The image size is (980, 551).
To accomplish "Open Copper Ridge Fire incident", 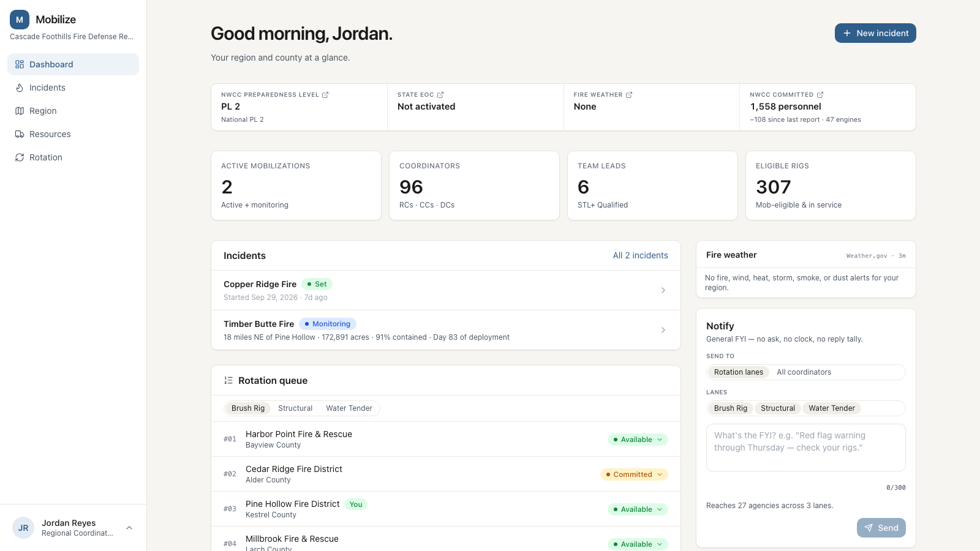I will coord(446,290).
